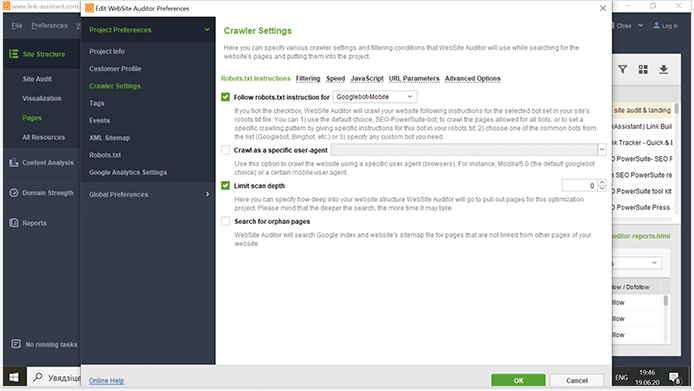Click the filter funnel icon in main window
The height and width of the screenshot is (391, 694).
click(623, 70)
